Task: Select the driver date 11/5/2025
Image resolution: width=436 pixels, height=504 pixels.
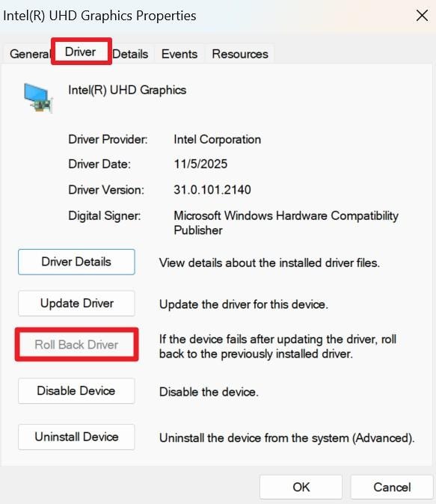Action: [x=200, y=164]
